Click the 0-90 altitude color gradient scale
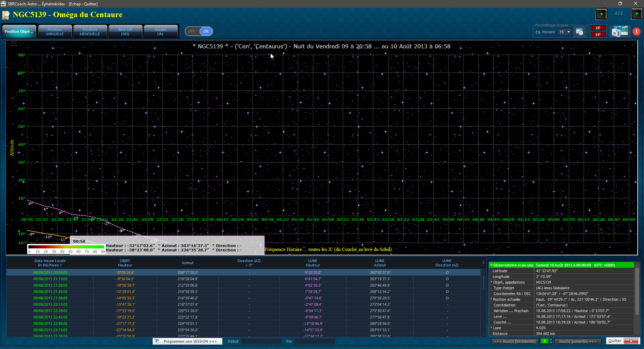The image size is (644, 349). click(x=66, y=249)
